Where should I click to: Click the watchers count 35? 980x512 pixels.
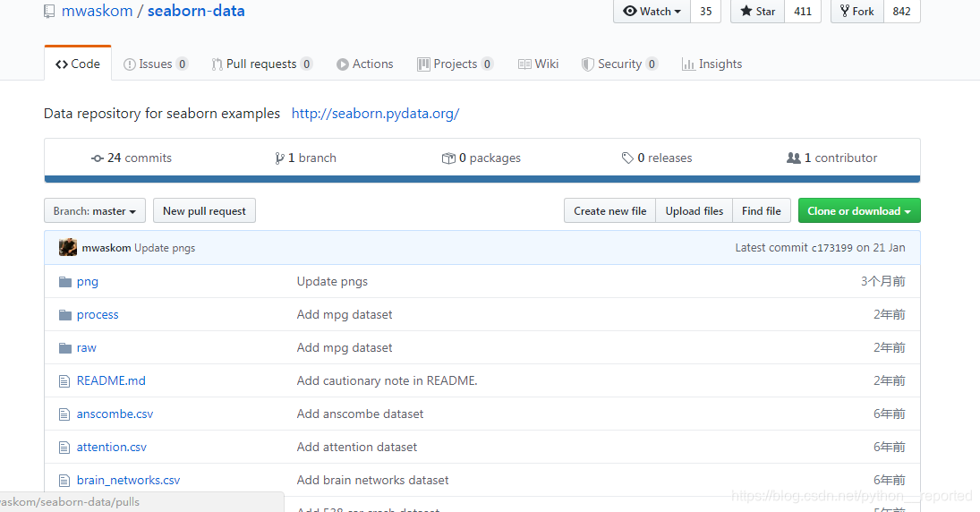pos(705,12)
